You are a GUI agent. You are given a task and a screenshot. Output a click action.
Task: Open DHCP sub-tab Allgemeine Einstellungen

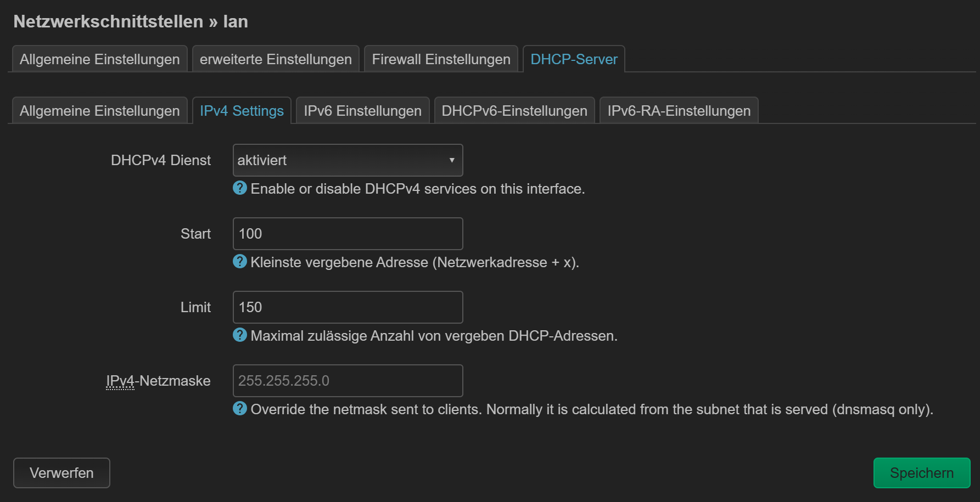[x=100, y=111]
